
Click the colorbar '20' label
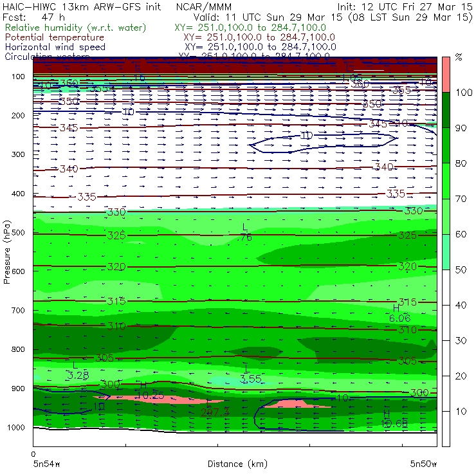461,376
